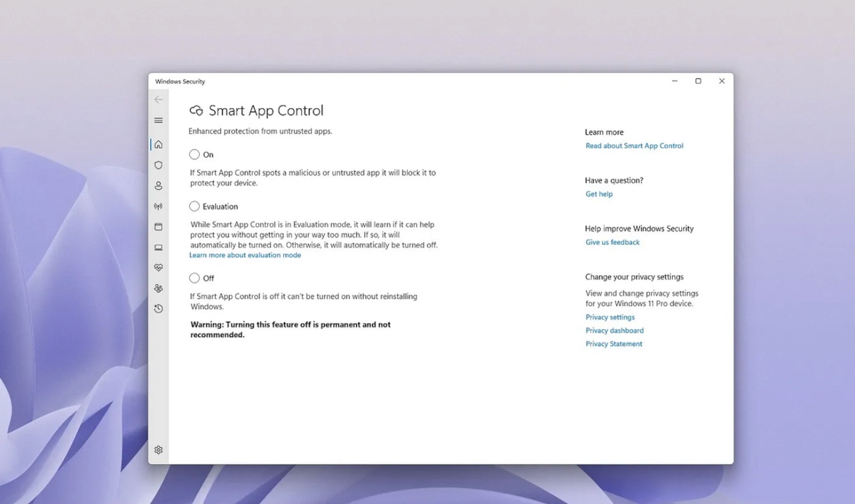
Task: Open Read about Smart App Control link
Action: click(634, 146)
